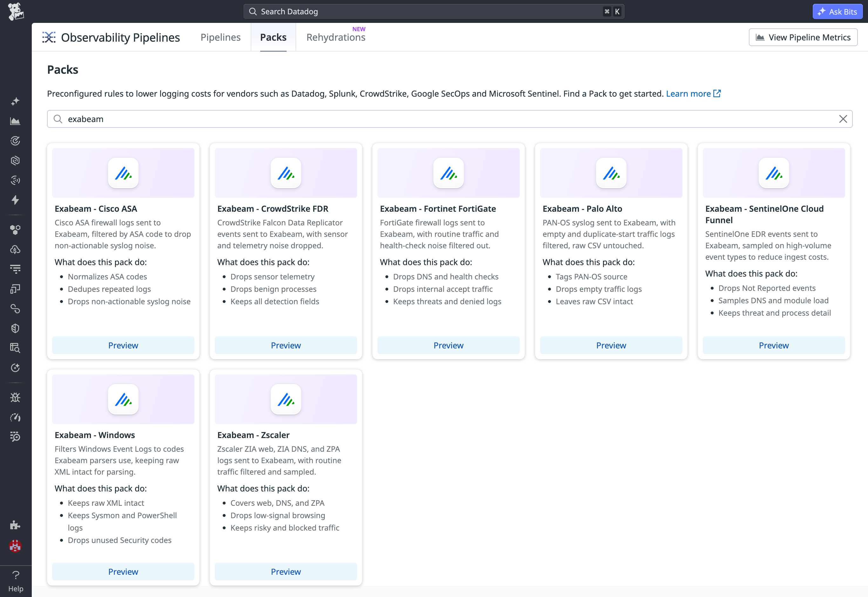
Task: Click the Exabeam - Fortinet FortiGate title
Action: 438,209
